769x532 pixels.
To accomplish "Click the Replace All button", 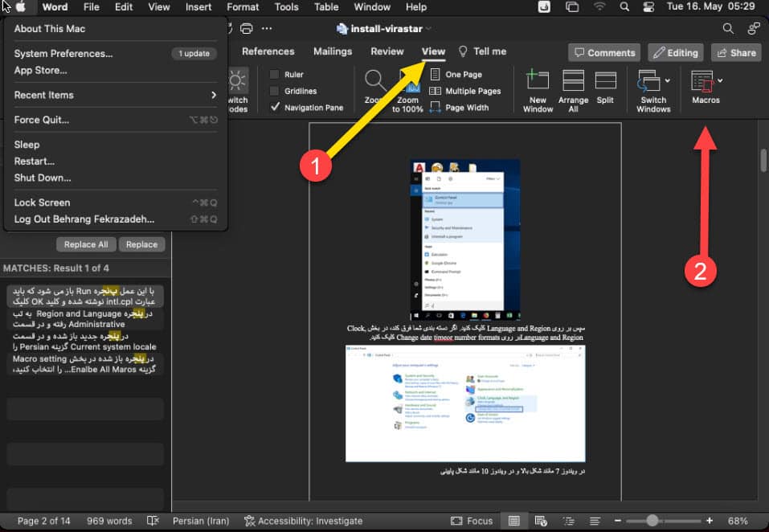I will [86, 244].
